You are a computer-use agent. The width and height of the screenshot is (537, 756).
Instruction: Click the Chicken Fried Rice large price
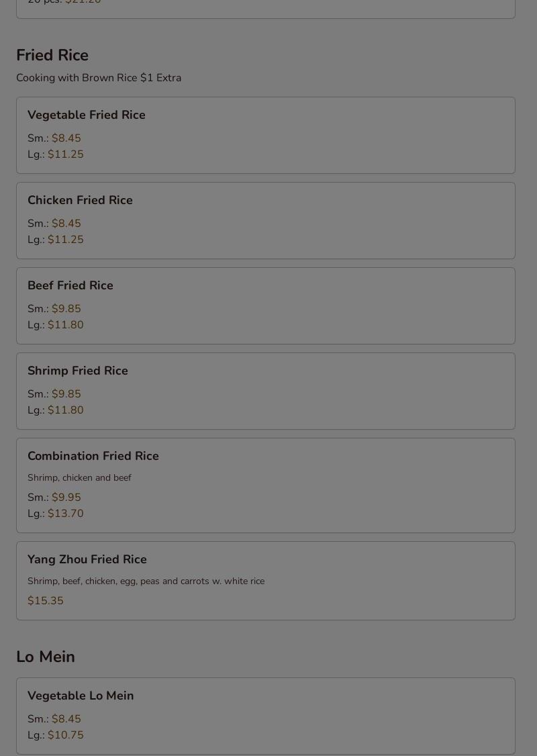click(x=66, y=240)
